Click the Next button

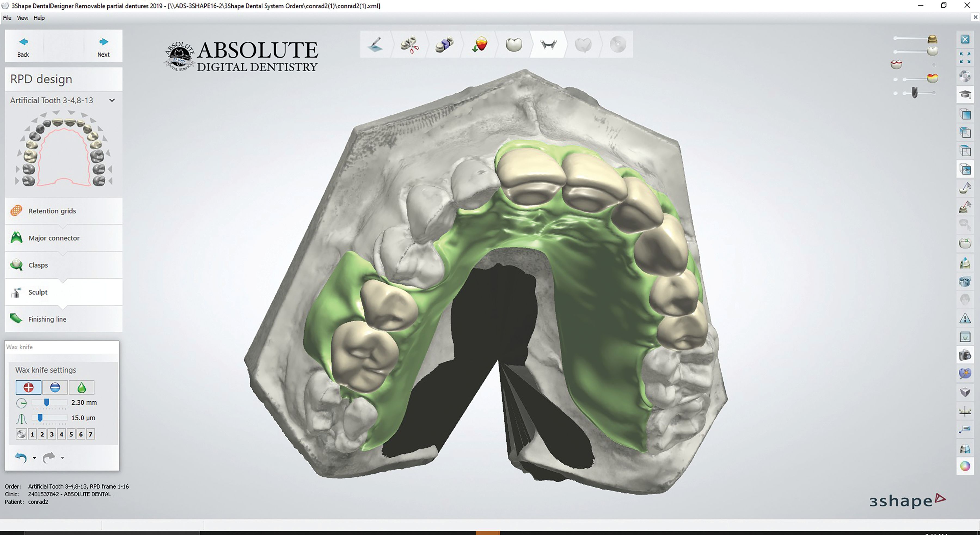[x=103, y=47]
